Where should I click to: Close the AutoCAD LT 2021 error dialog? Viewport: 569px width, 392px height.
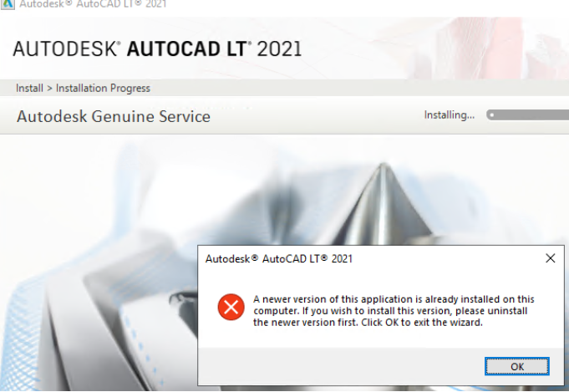[x=550, y=259]
